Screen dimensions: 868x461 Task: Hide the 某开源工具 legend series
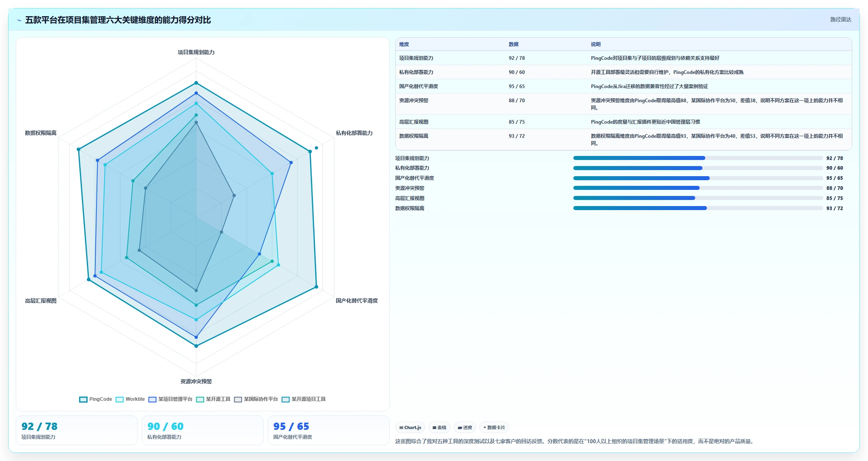pyautogui.click(x=213, y=399)
